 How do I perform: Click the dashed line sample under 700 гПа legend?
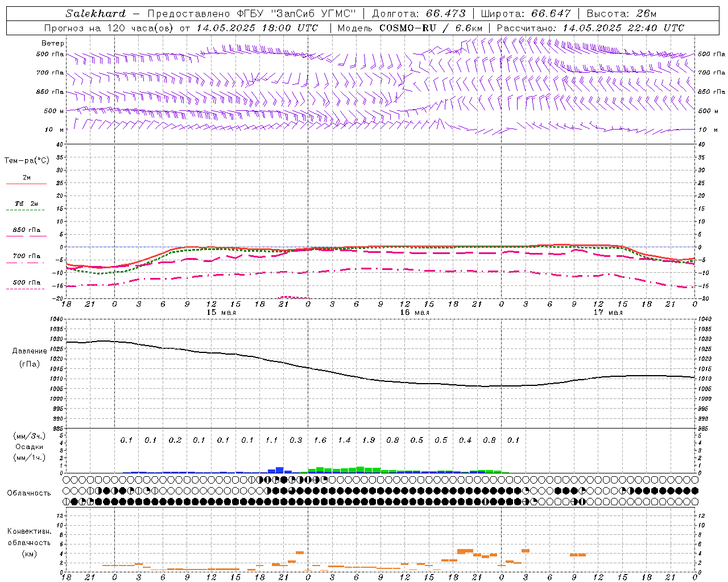[26, 263]
